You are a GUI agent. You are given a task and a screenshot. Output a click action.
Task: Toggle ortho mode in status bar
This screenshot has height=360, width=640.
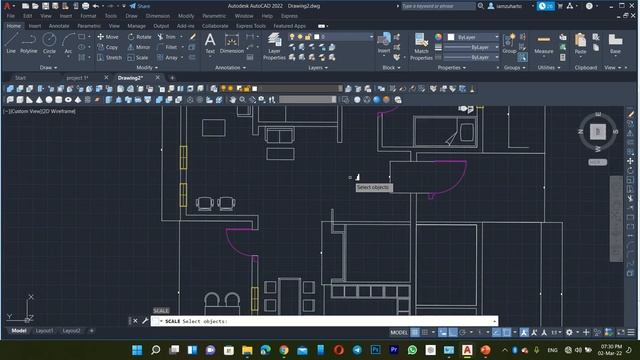click(453, 332)
